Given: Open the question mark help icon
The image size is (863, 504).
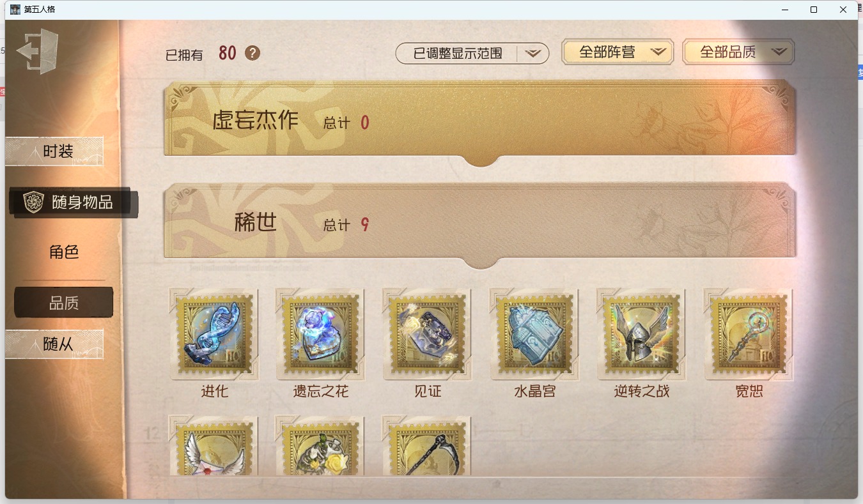Looking at the screenshot, I should click(x=253, y=53).
